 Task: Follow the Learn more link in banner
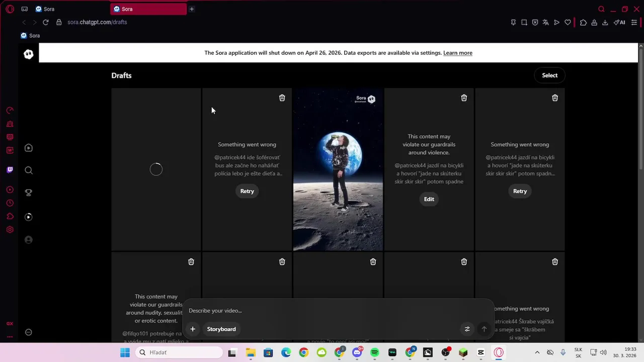[x=458, y=53]
